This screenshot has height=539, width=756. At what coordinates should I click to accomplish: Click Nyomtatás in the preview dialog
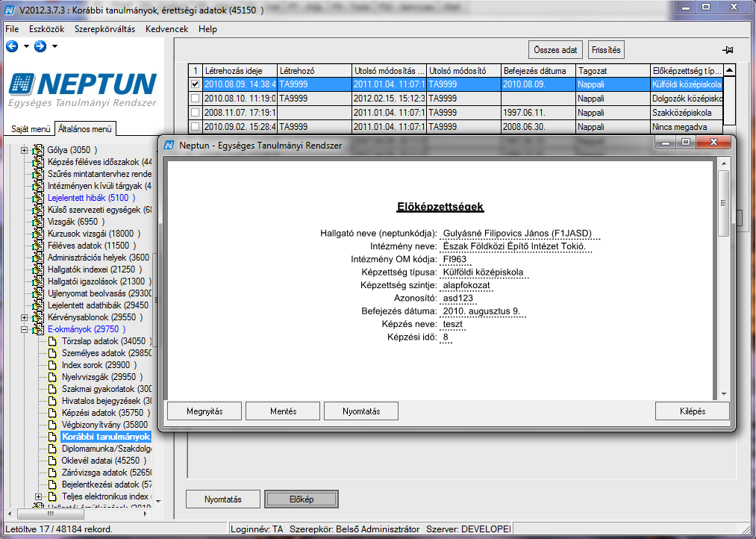tap(361, 411)
